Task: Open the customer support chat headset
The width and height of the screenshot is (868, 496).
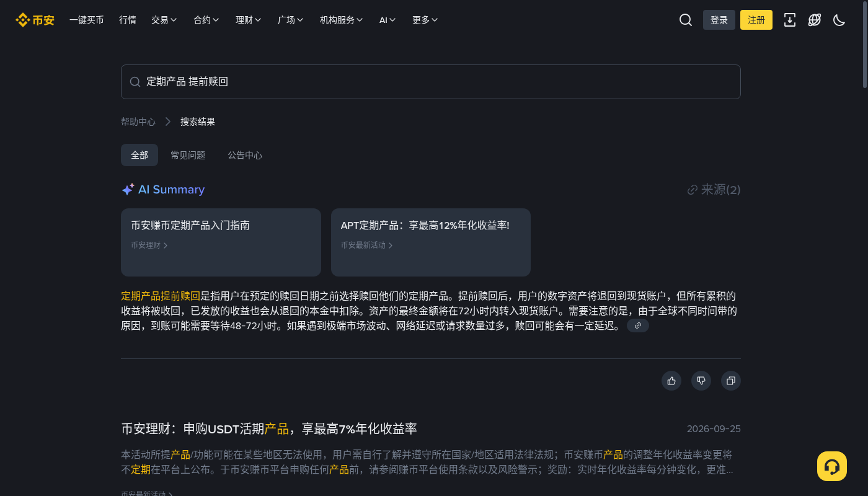Action: pyautogui.click(x=832, y=466)
